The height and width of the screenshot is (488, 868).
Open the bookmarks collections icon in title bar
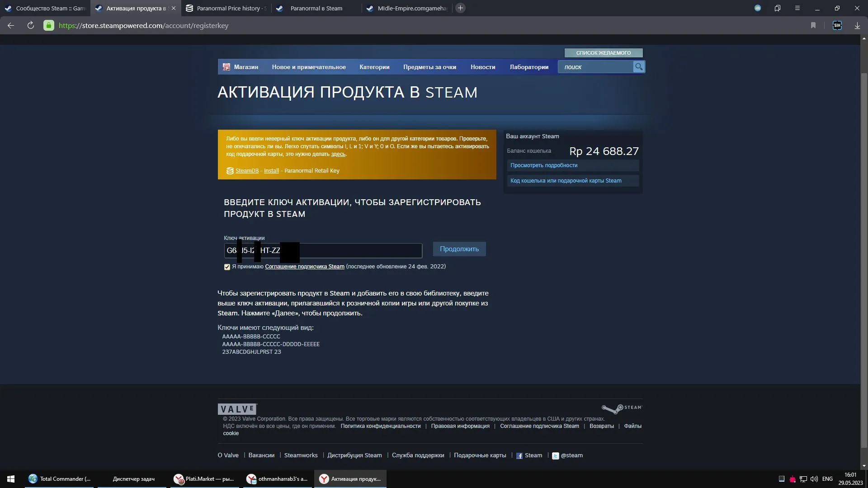(778, 8)
